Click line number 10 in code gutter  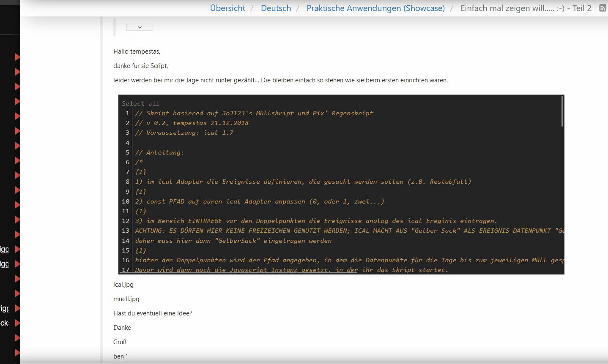click(x=126, y=201)
